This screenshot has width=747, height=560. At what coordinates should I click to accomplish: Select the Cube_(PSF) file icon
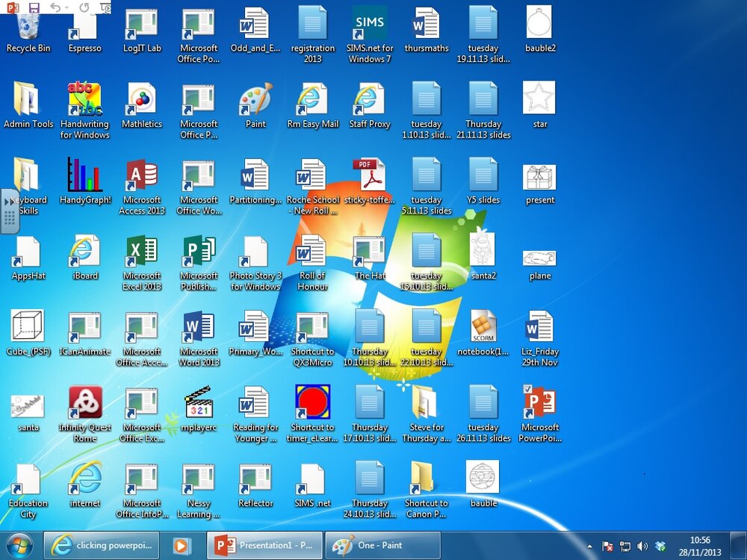tap(28, 325)
